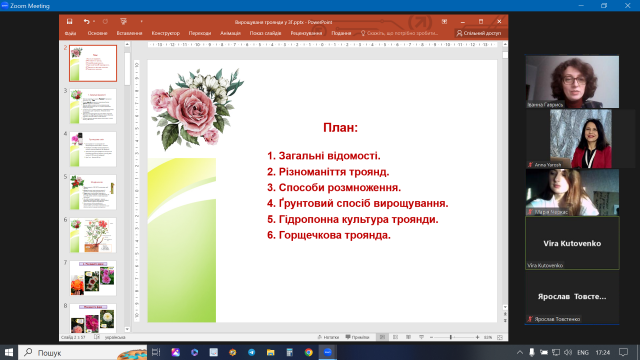Image resolution: width=640 pixels, height=360 pixels.
Task: Start slideshow from beginning icon in quick access
Action: [123, 22]
